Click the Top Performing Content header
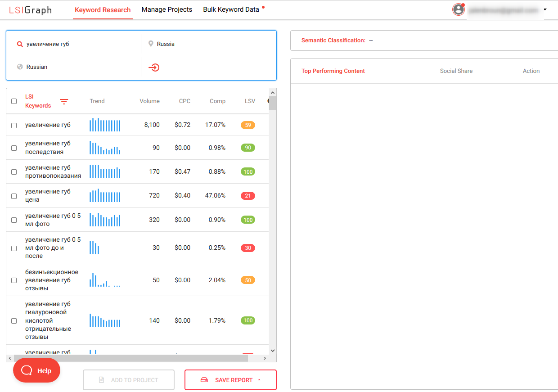558x392 pixels. pyautogui.click(x=333, y=71)
